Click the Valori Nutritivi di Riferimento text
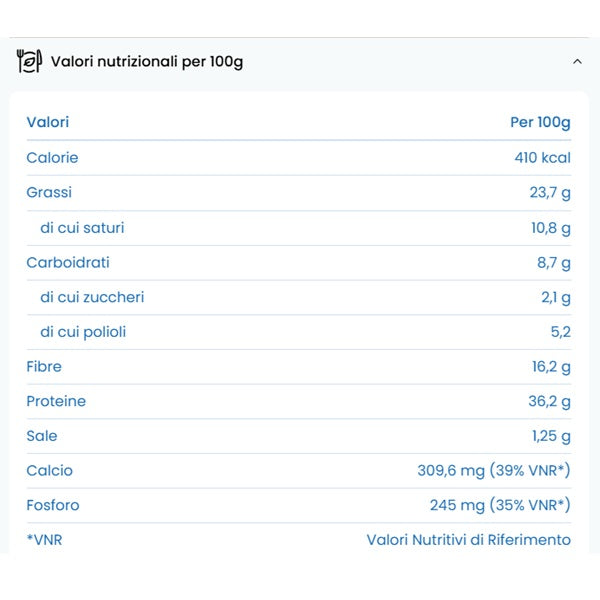600x600 pixels. pos(468,540)
